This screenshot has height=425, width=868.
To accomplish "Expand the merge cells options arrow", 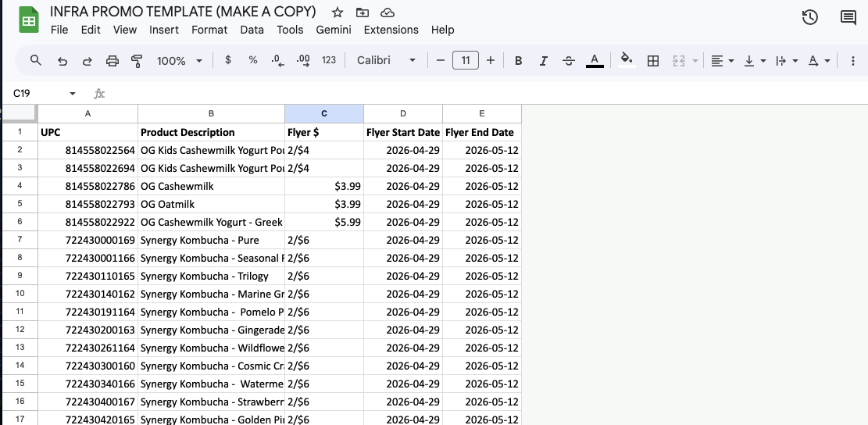I will click(695, 61).
